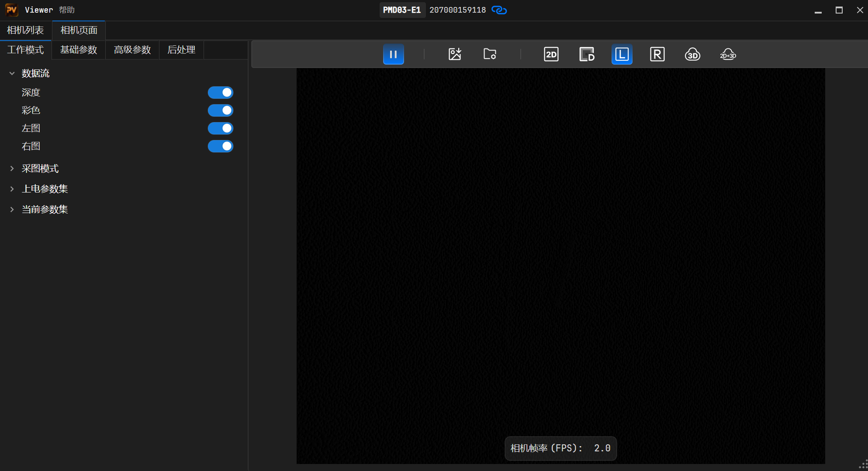Click the camera connection link icon

click(499, 10)
